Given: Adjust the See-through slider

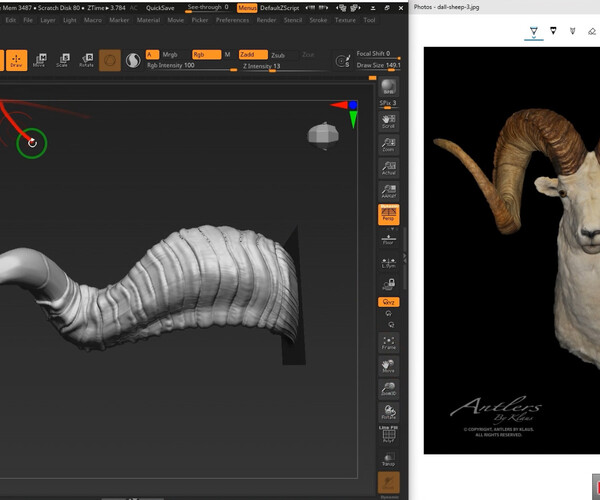Looking at the screenshot, I should click(207, 8).
